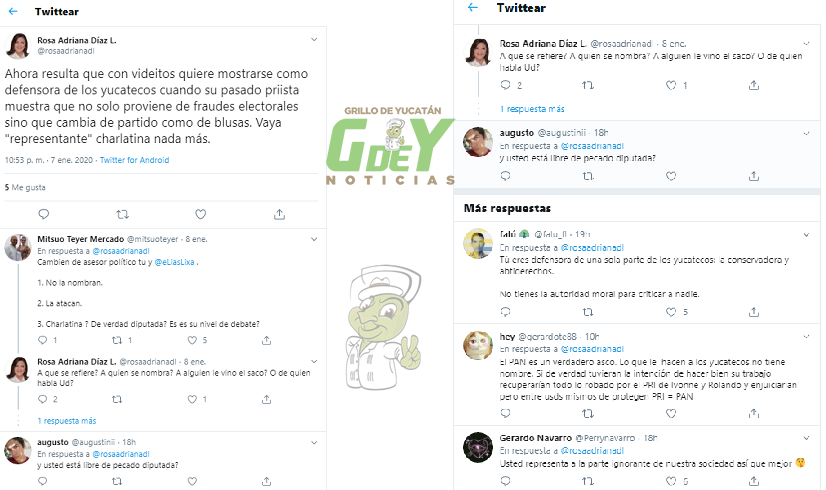The image size is (826, 490).
Task: Show '1 respuesta más' in left thread
Action: tap(66, 421)
